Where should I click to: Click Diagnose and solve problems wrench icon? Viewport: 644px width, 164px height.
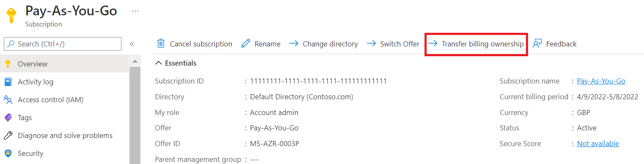[x=8, y=135]
